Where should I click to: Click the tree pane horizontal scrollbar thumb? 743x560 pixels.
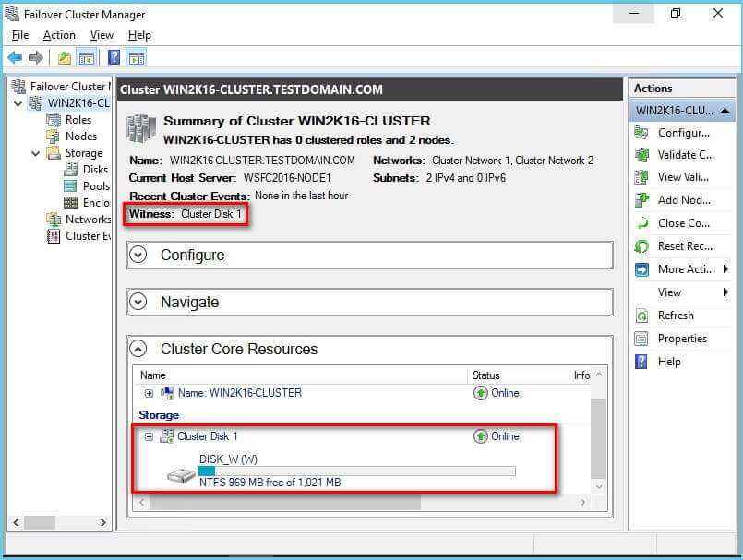point(40,522)
